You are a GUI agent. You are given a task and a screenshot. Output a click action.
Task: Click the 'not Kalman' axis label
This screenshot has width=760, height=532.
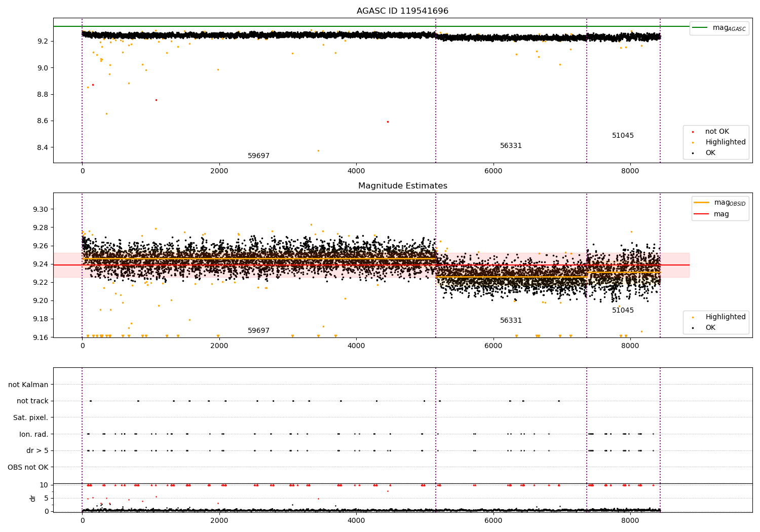(28, 385)
